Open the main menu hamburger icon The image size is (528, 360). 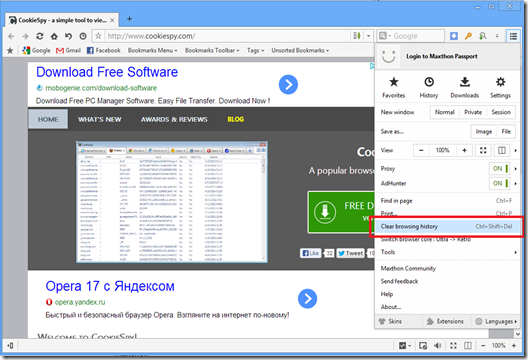tap(513, 36)
